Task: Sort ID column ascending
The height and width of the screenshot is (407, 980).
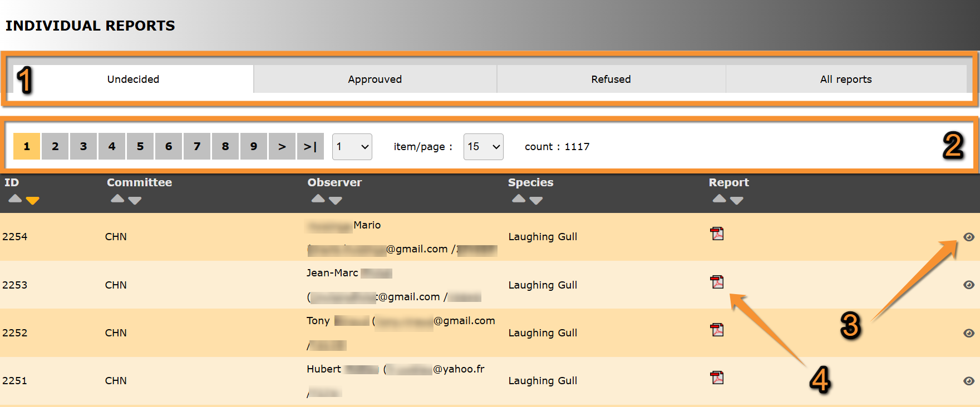Action: click(15, 198)
